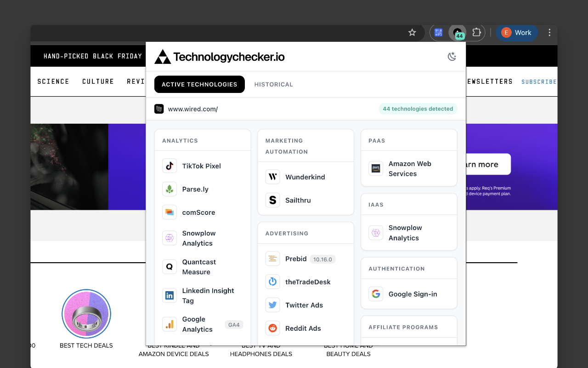588x368 pixels.
Task: Click the TikTok Pixel icon
Action: pos(170,166)
